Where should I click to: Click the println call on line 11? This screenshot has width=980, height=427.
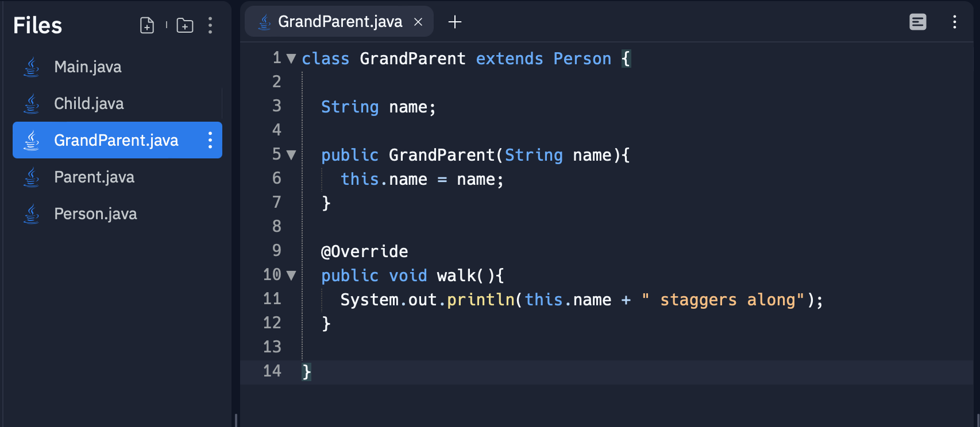tap(481, 300)
